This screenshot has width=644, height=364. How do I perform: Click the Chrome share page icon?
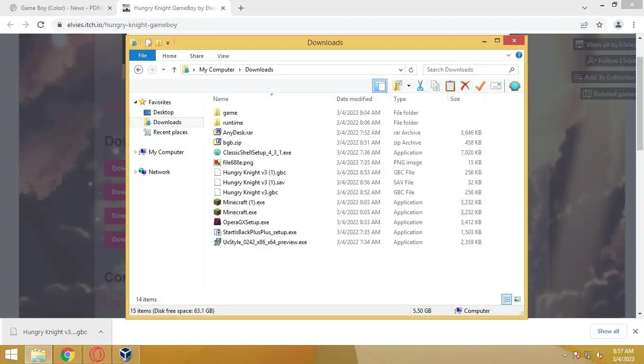tap(584, 25)
